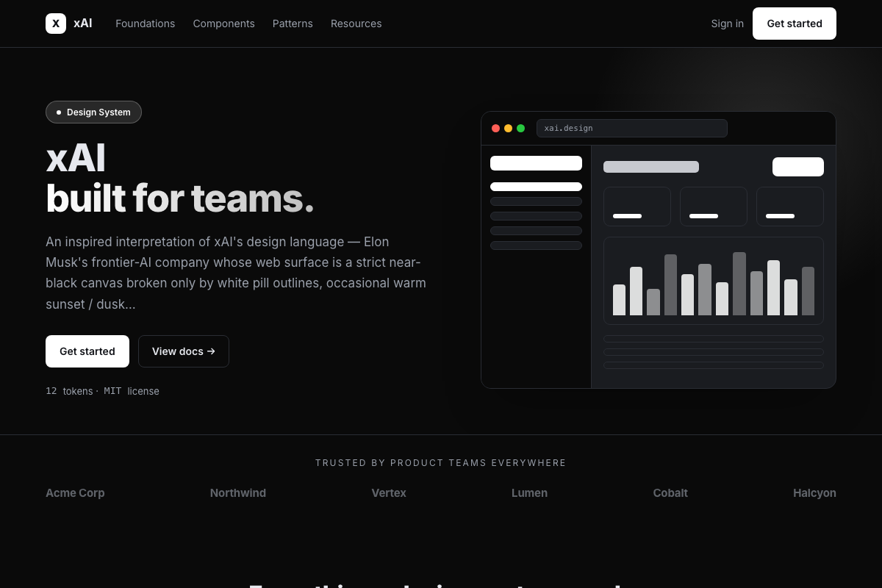
Task: Click the Halcyon company name
Action: [x=814, y=493]
